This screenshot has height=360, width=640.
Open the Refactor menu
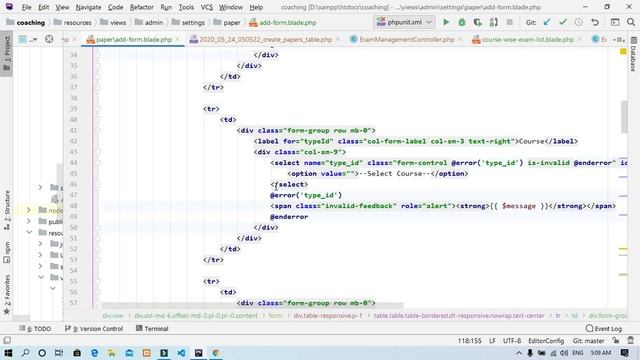pos(142,7)
